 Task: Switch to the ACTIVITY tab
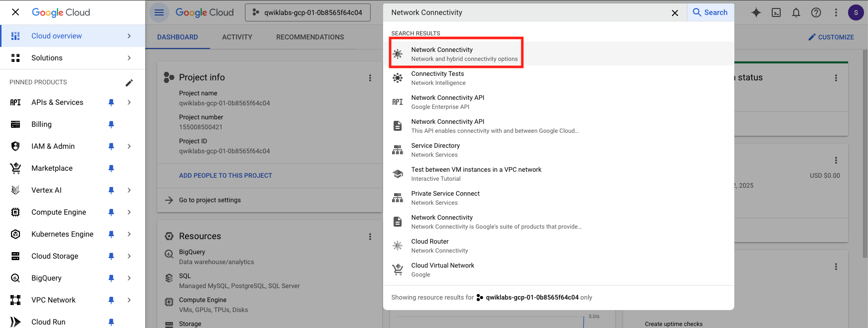click(x=237, y=37)
